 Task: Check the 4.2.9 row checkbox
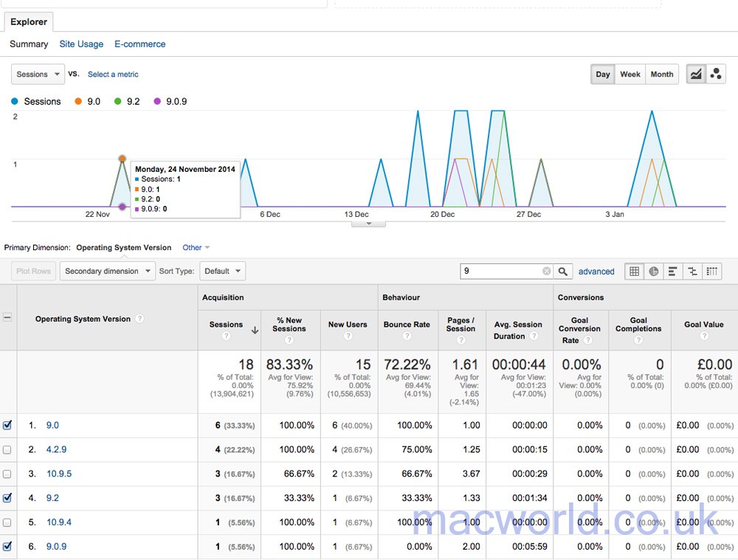coord(8,449)
